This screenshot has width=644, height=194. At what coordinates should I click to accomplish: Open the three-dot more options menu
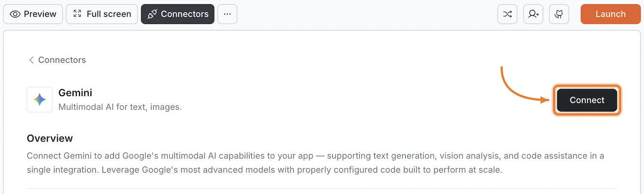[x=227, y=14]
